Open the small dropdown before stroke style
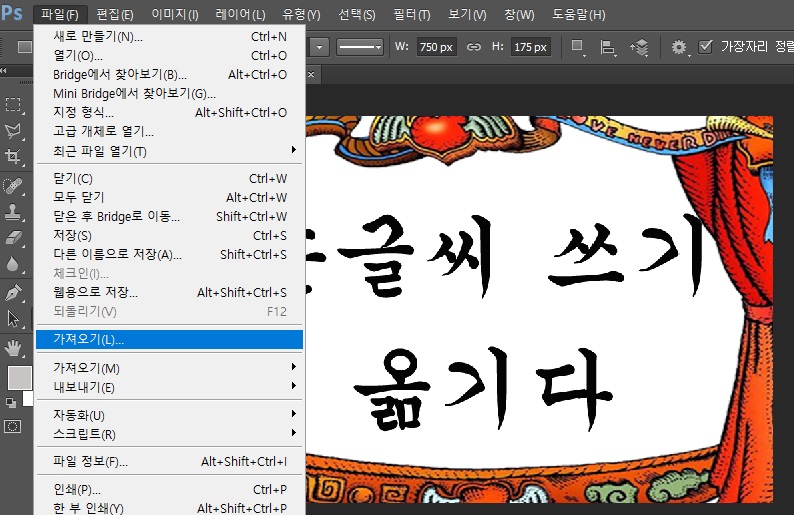 point(319,47)
